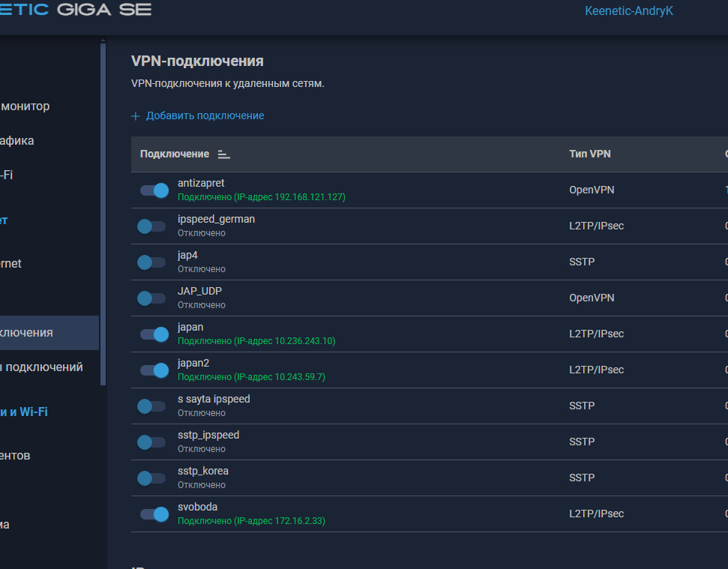
Task: Click the Keenetic-AndryK device name link
Action: coord(628,11)
